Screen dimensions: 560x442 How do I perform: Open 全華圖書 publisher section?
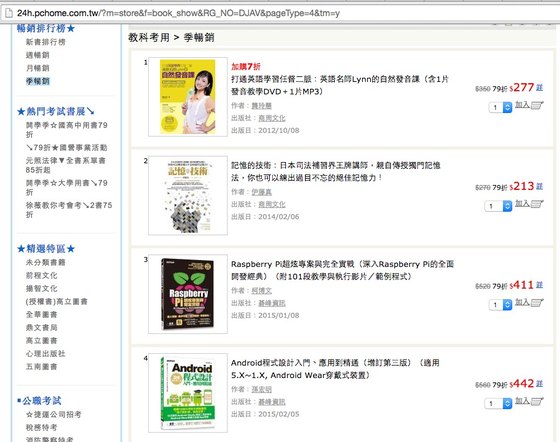[x=41, y=315]
